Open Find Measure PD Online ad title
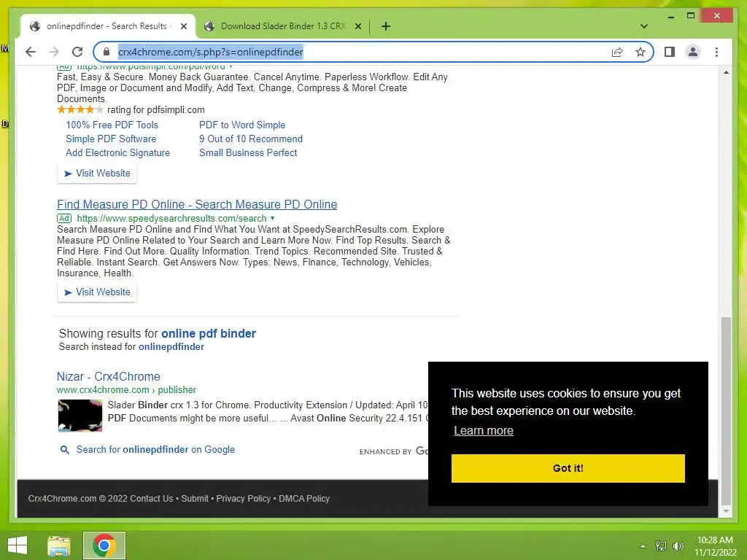Image resolution: width=747 pixels, height=560 pixels. [197, 204]
